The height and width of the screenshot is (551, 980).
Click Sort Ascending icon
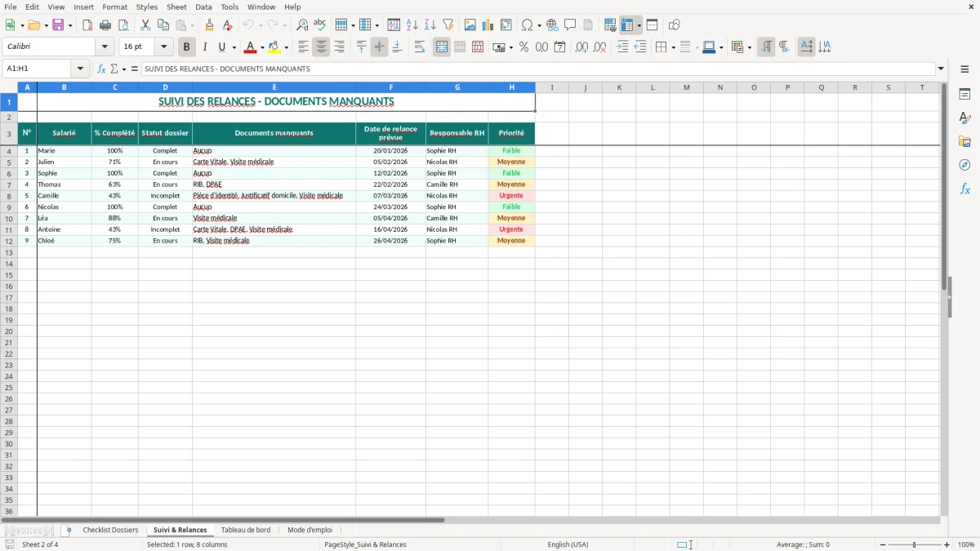412,25
